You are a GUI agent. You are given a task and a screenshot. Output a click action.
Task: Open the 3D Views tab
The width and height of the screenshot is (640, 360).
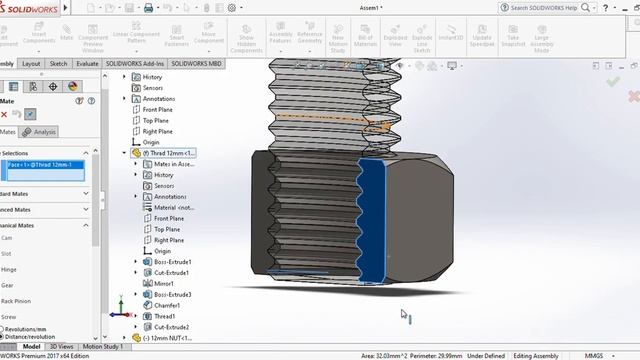tap(61, 347)
